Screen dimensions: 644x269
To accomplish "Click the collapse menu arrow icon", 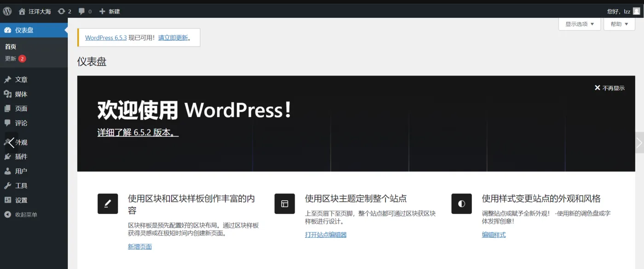I will (x=7, y=214).
